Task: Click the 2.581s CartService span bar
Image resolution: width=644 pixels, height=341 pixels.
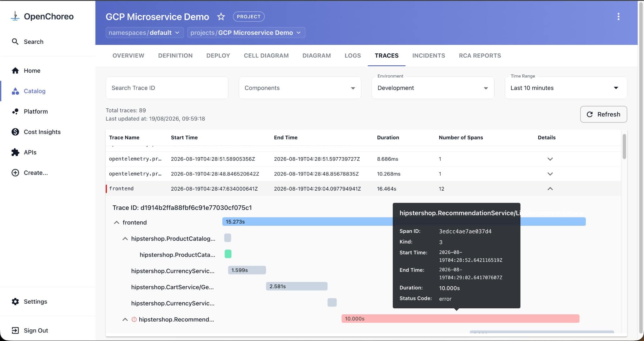Action: (x=297, y=286)
